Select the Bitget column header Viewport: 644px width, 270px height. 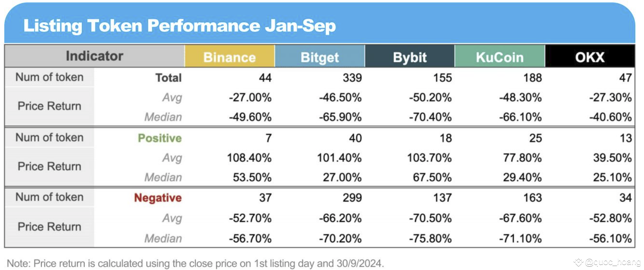tap(320, 56)
